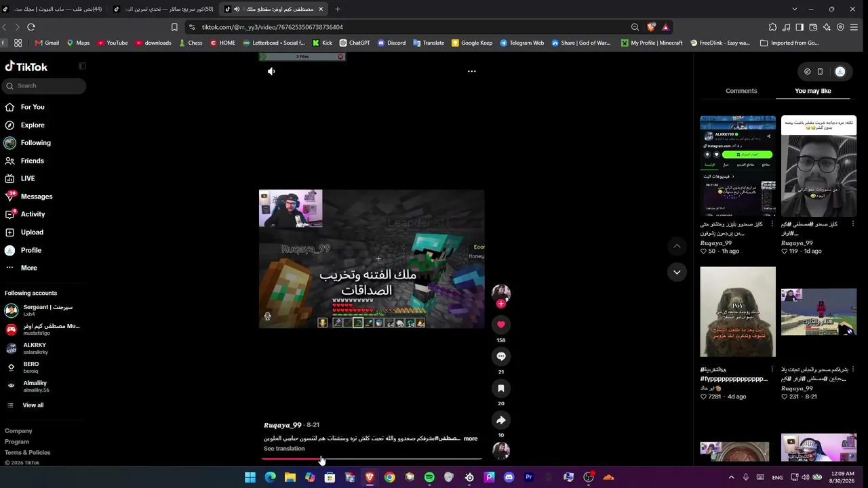Open options for the video posted 1h ago
868x488 pixels.
pyautogui.click(x=772, y=224)
